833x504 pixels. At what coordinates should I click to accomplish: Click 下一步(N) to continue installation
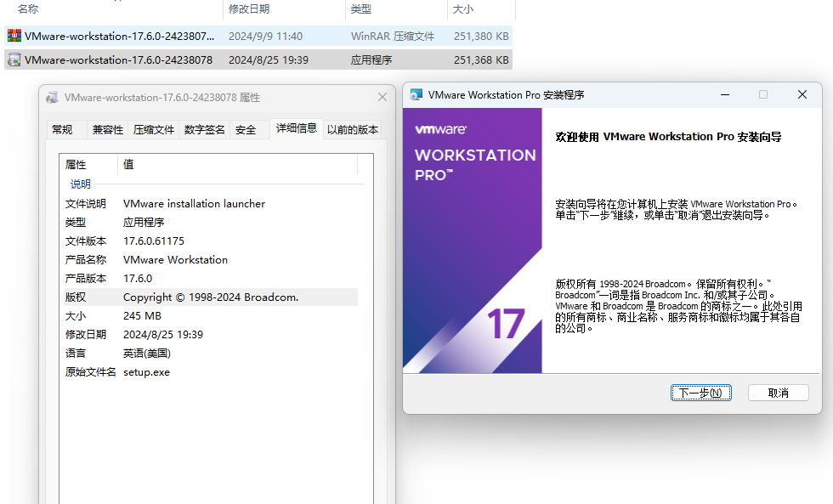pyautogui.click(x=700, y=393)
